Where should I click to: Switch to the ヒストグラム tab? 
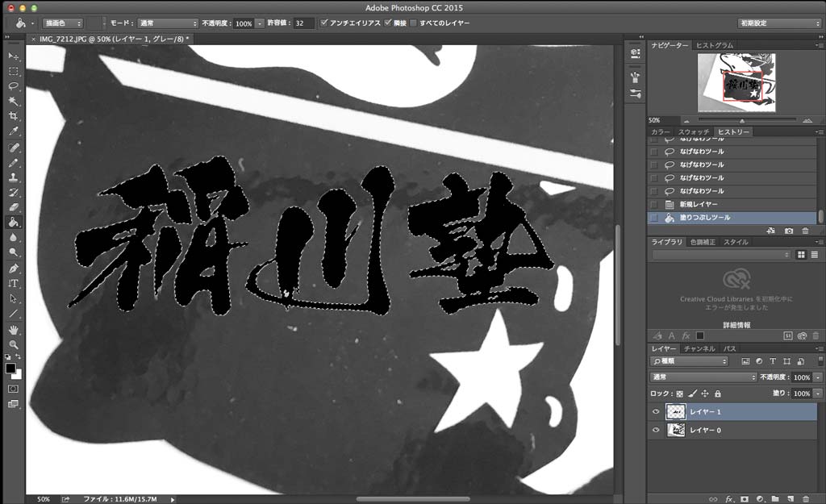[x=715, y=45]
